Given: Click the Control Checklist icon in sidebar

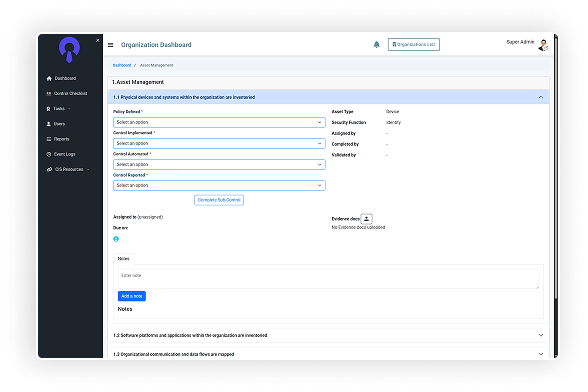Looking at the screenshot, I should [49, 93].
